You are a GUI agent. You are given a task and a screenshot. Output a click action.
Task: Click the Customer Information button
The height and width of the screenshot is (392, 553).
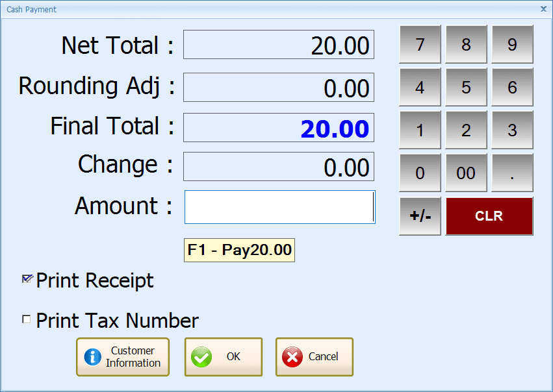click(123, 357)
